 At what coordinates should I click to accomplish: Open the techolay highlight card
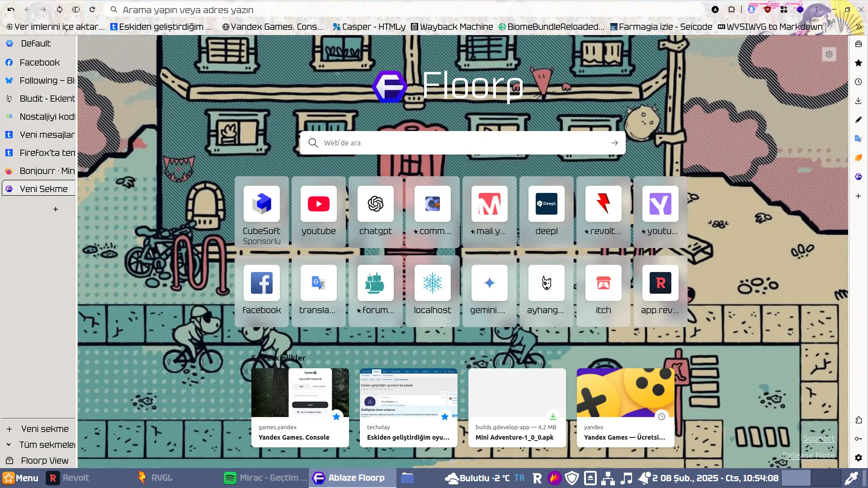tap(409, 408)
